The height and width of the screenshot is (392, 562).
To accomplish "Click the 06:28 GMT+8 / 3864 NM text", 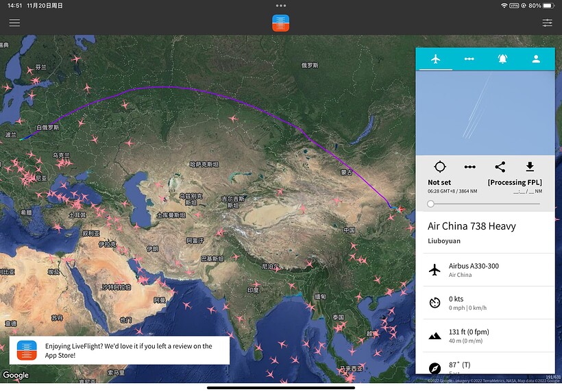I will [x=452, y=191].
